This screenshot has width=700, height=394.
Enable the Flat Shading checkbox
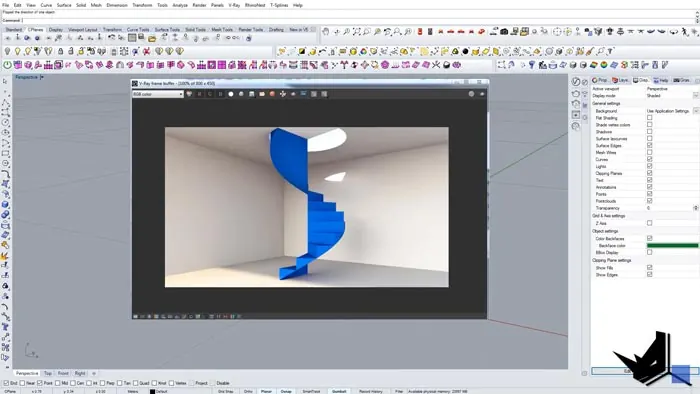pos(650,118)
